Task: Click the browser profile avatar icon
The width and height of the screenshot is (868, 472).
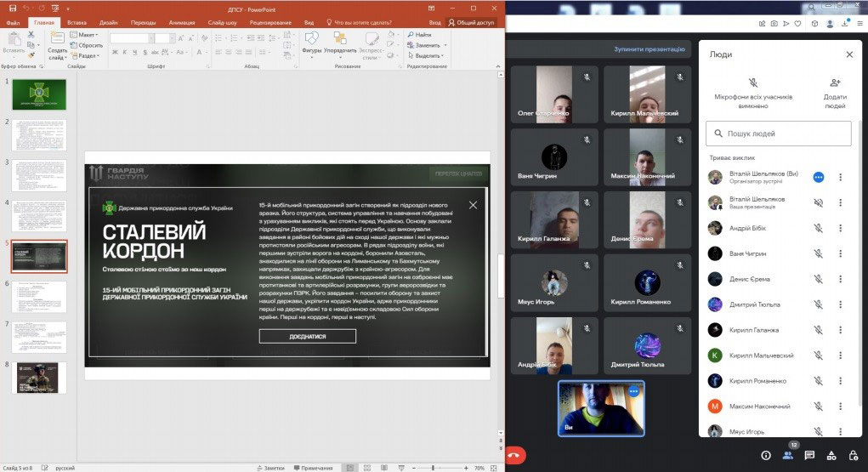Action: (830, 24)
